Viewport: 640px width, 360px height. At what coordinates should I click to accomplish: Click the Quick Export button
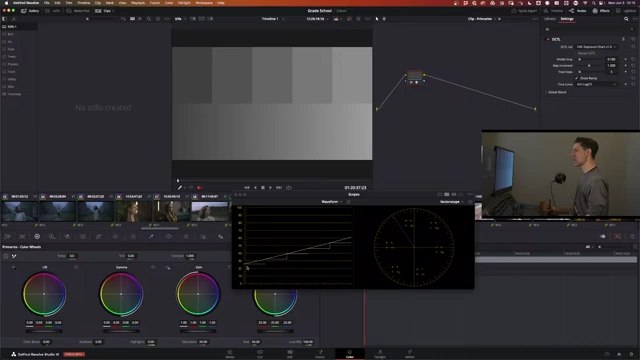point(524,11)
